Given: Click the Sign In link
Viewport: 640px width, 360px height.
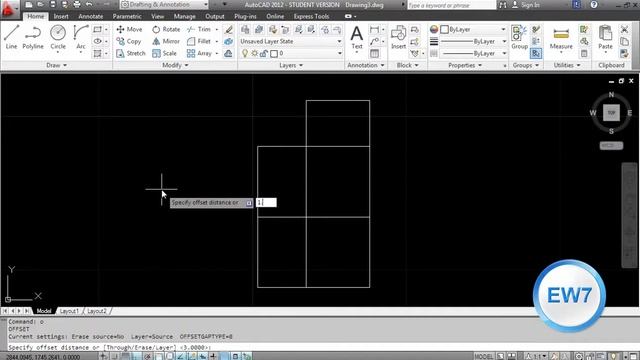Looking at the screenshot, I should pos(530,5).
